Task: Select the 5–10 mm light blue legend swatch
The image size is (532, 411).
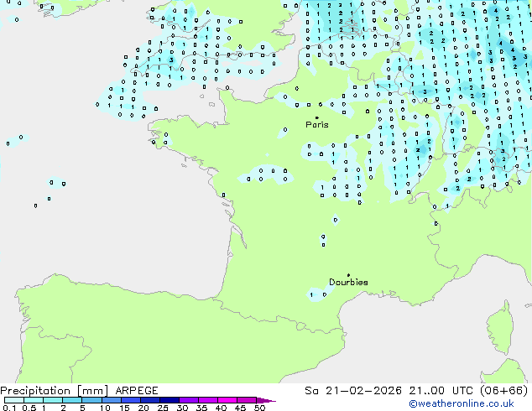Action: [91, 400]
